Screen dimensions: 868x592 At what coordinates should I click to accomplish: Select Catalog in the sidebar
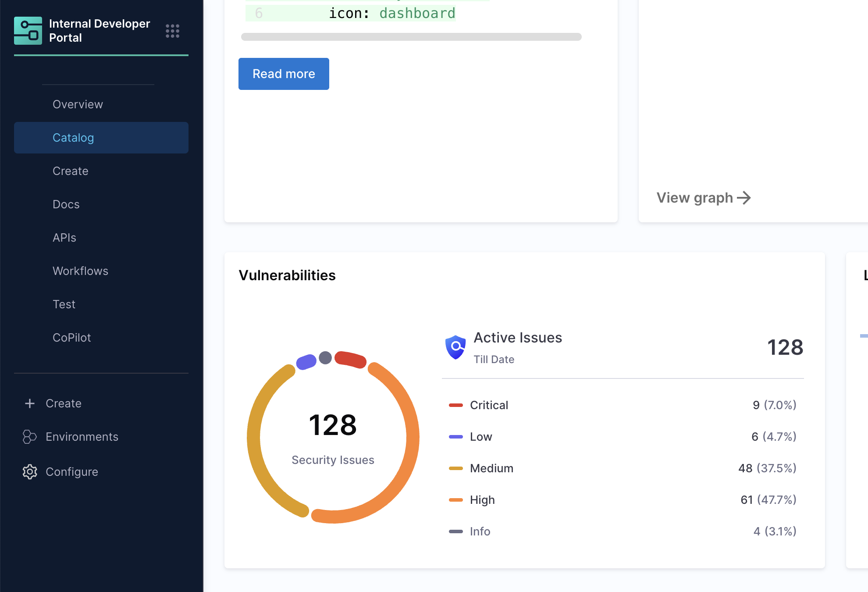point(73,138)
